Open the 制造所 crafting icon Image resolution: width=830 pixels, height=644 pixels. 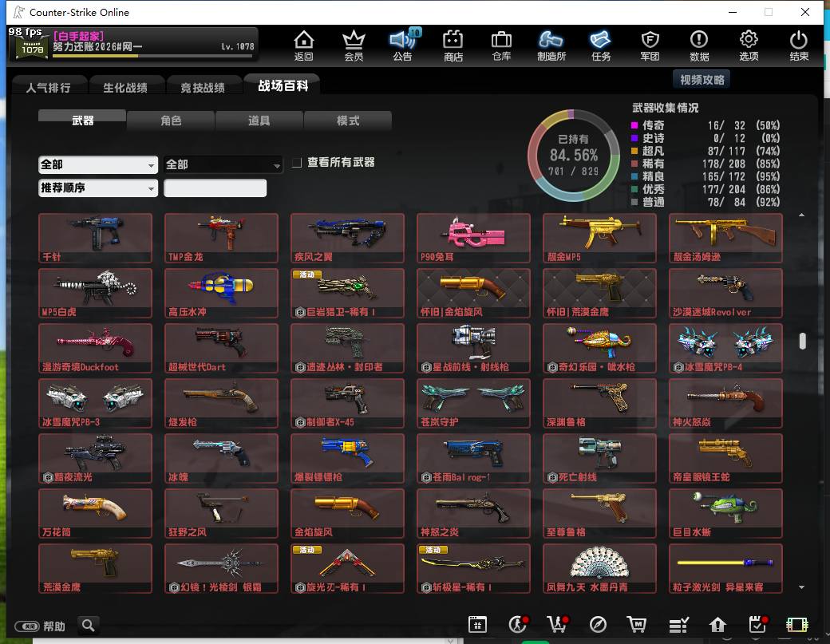click(551, 45)
